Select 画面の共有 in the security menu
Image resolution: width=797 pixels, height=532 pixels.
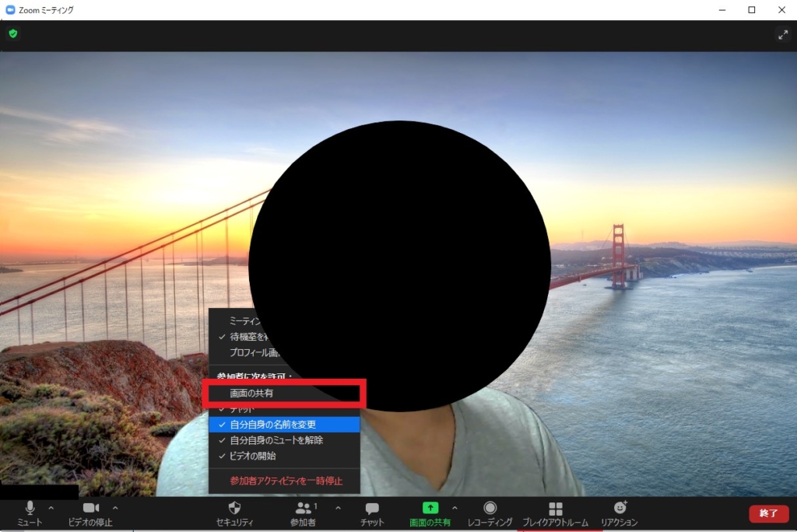[x=283, y=394]
